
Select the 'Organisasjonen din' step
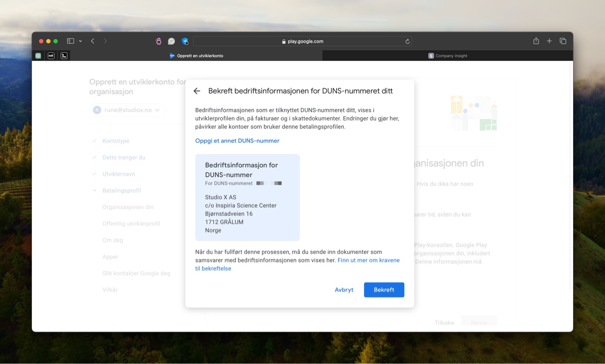(x=128, y=207)
